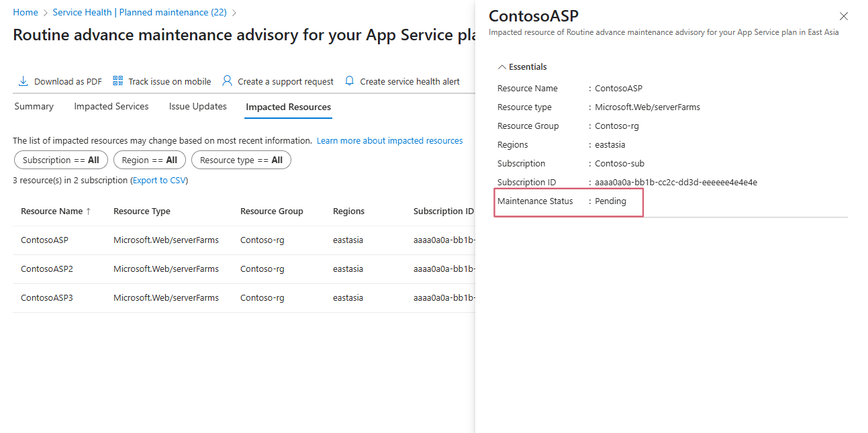Collapse the Essentials section

click(x=502, y=67)
